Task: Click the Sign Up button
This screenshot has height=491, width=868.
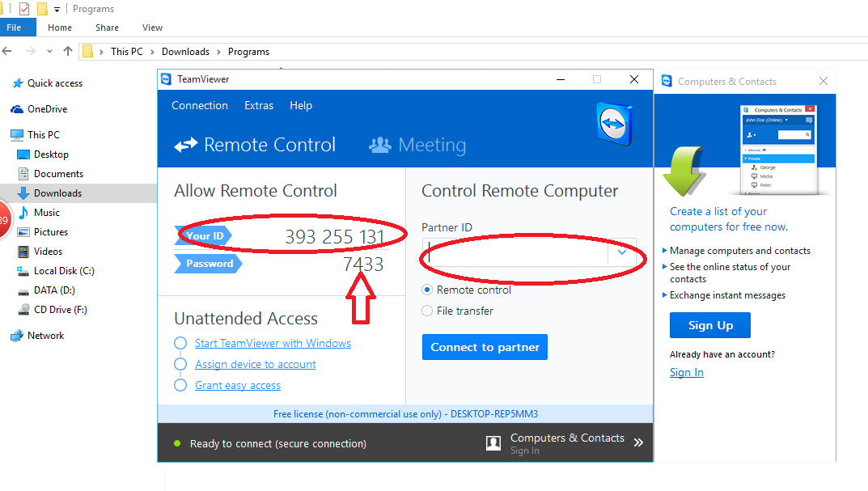Action: point(710,325)
